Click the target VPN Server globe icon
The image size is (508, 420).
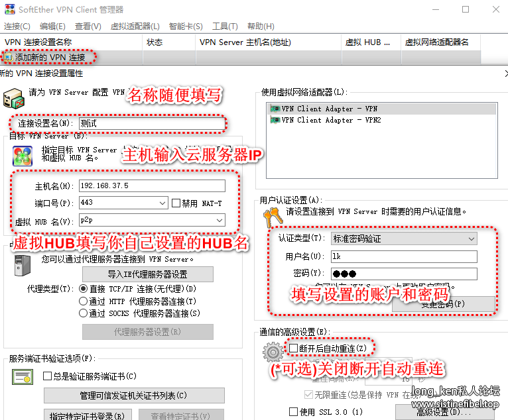[23, 156]
